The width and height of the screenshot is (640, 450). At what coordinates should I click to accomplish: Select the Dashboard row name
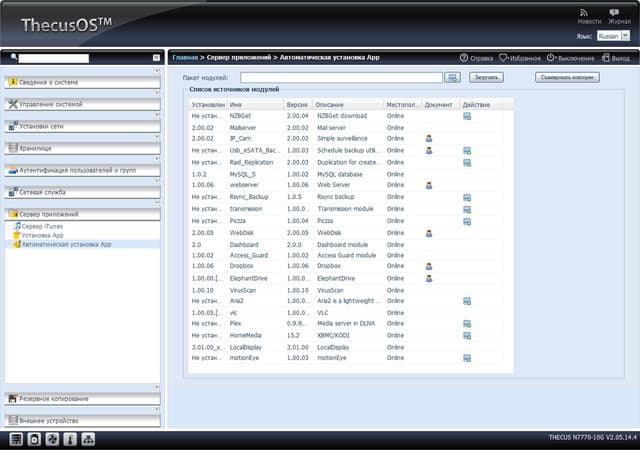(244, 245)
